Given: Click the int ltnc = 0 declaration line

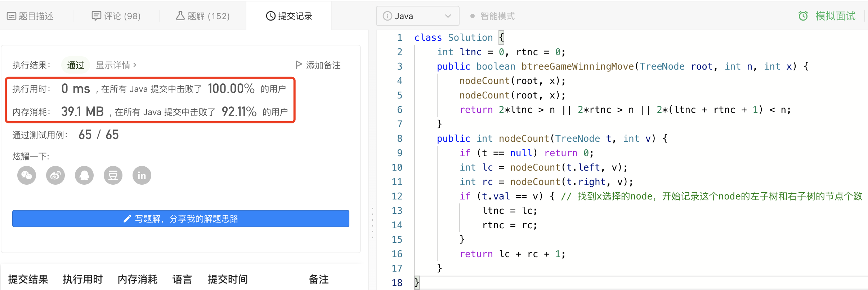Looking at the screenshot, I should click(501, 52).
